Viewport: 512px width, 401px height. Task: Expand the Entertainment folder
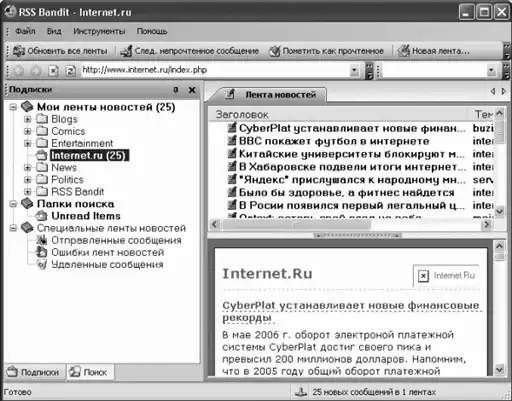coord(28,143)
